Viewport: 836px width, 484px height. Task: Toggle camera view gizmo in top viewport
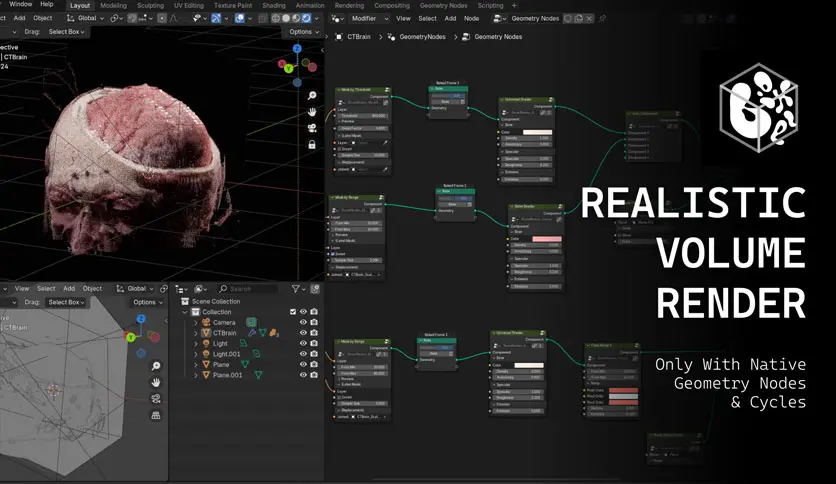312,128
